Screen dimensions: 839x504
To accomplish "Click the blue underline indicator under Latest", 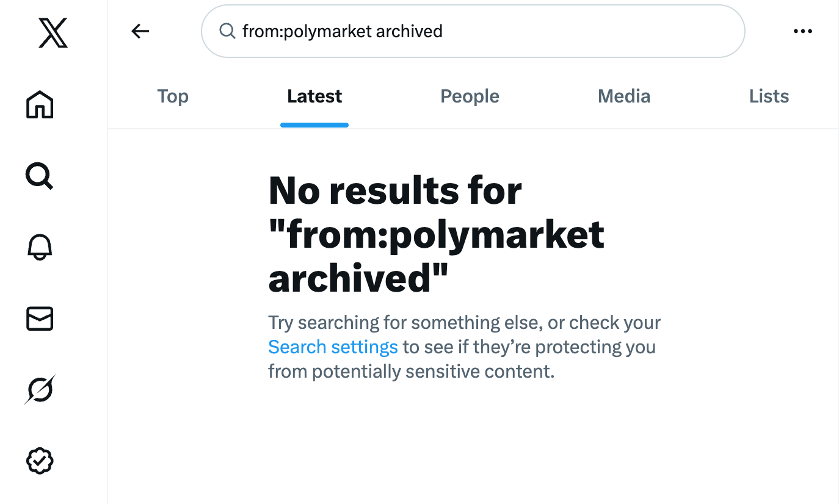I will [314, 124].
